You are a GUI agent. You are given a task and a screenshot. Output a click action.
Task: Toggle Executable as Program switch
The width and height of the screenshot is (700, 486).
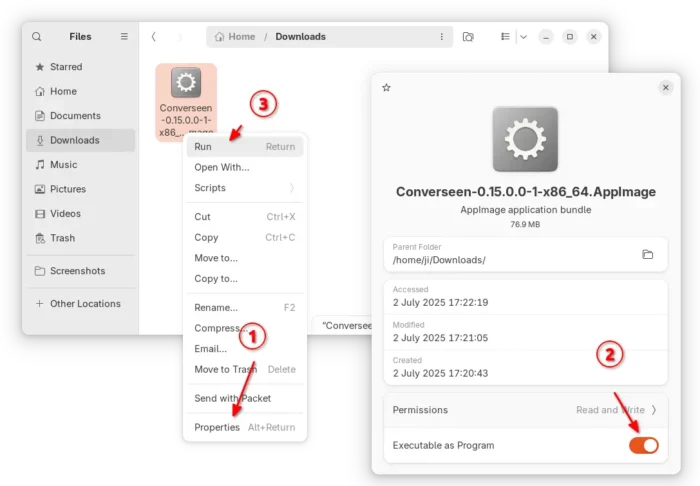(x=643, y=445)
